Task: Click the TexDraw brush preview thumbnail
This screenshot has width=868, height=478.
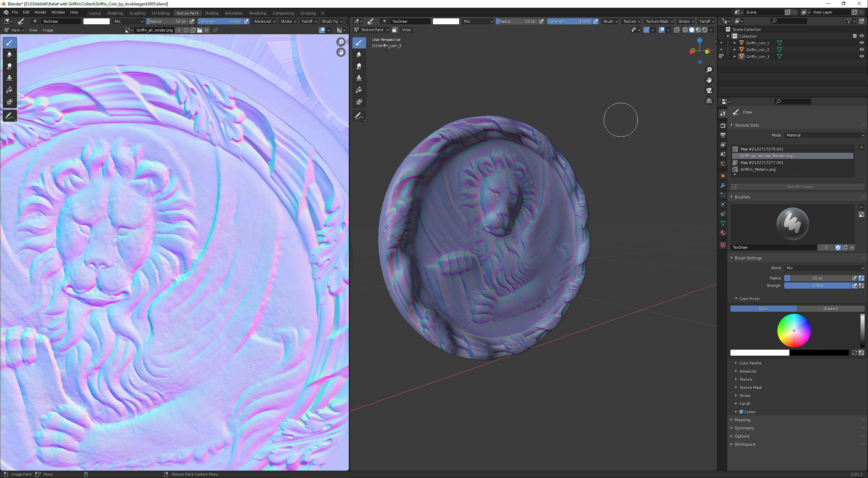Action: 792,224
